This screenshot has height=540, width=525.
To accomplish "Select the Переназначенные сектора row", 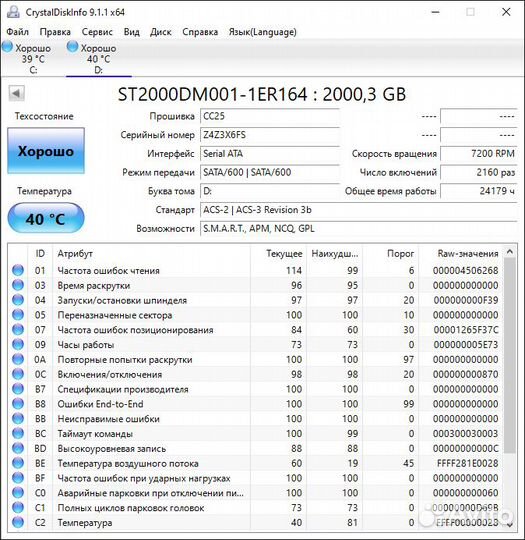I will coord(255,315).
